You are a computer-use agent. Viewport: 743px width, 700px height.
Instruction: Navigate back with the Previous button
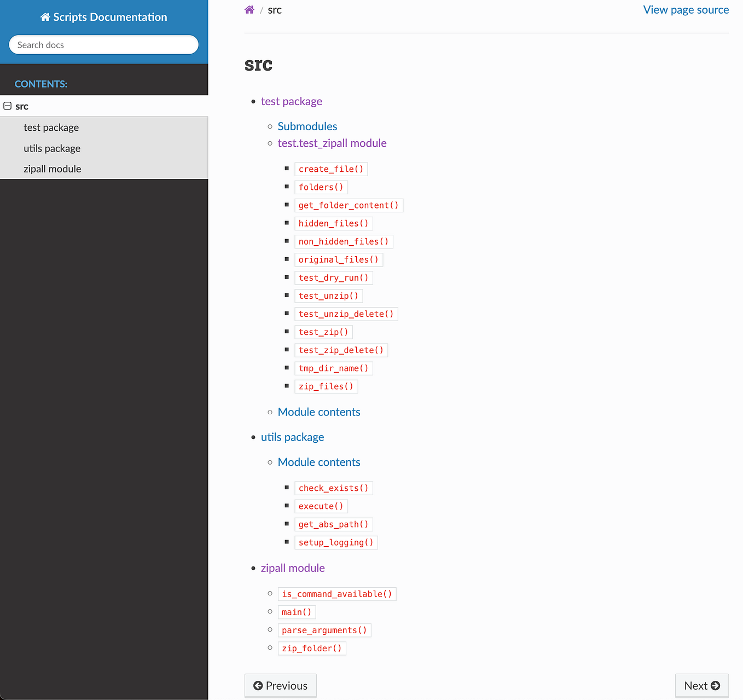pos(280,685)
